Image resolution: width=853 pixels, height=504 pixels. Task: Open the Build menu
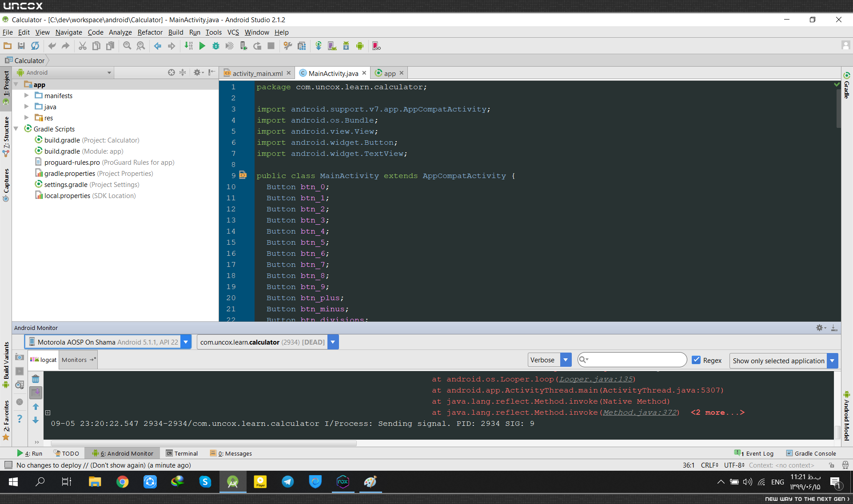[x=175, y=32]
